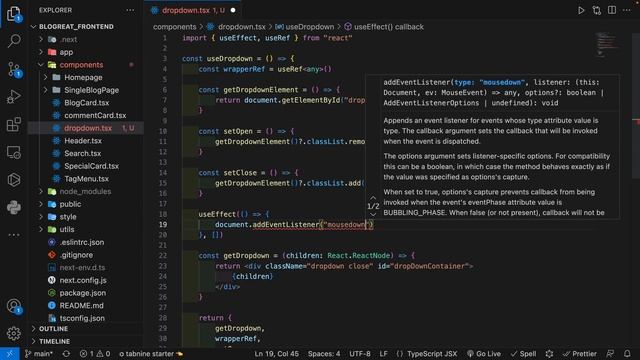
Task: Open notifications bell
Action: [x=627, y=354]
